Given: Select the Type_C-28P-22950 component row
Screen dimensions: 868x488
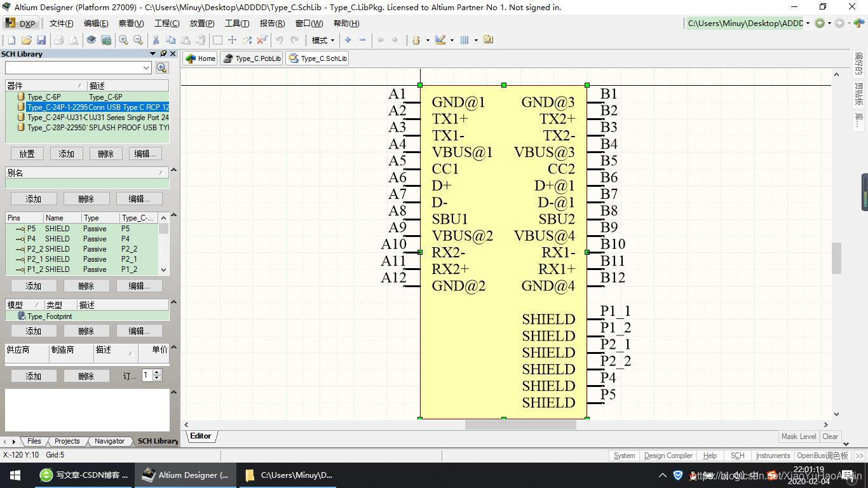Looking at the screenshot, I should pos(88,128).
